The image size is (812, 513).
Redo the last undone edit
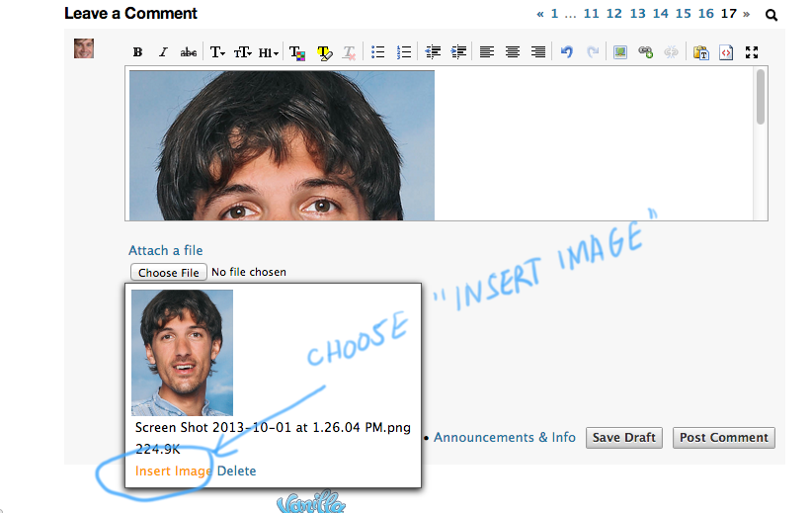click(x=593, y=51)
